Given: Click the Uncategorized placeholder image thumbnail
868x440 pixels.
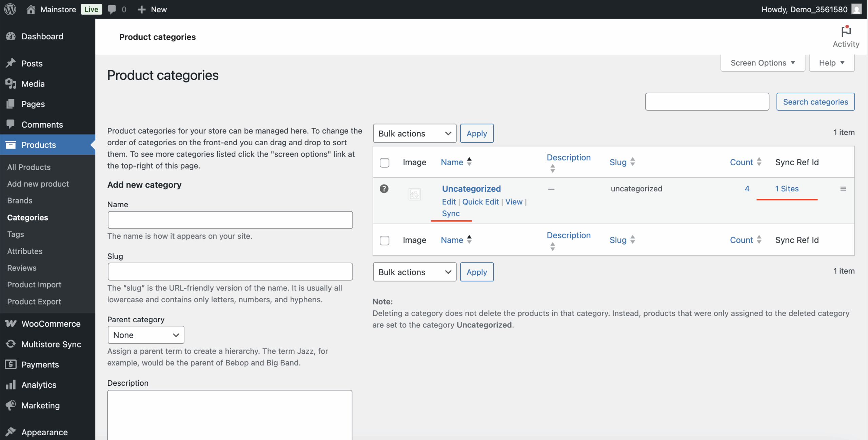Looking at the screenshot, I should (x=414, y=194).
